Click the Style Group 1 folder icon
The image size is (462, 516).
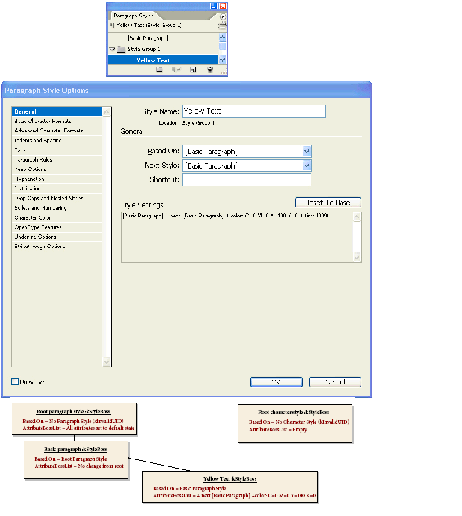pos(121,49)
